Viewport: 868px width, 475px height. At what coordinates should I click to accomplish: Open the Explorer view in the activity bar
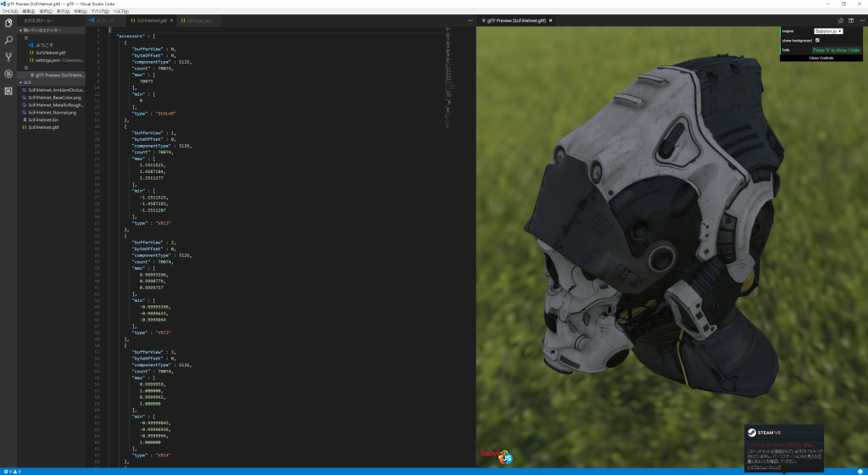pyautogui.click(x=8, y=23)
